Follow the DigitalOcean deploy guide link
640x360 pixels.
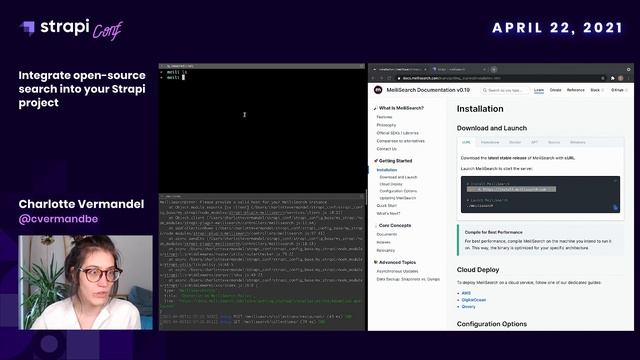tap(473, 300)
